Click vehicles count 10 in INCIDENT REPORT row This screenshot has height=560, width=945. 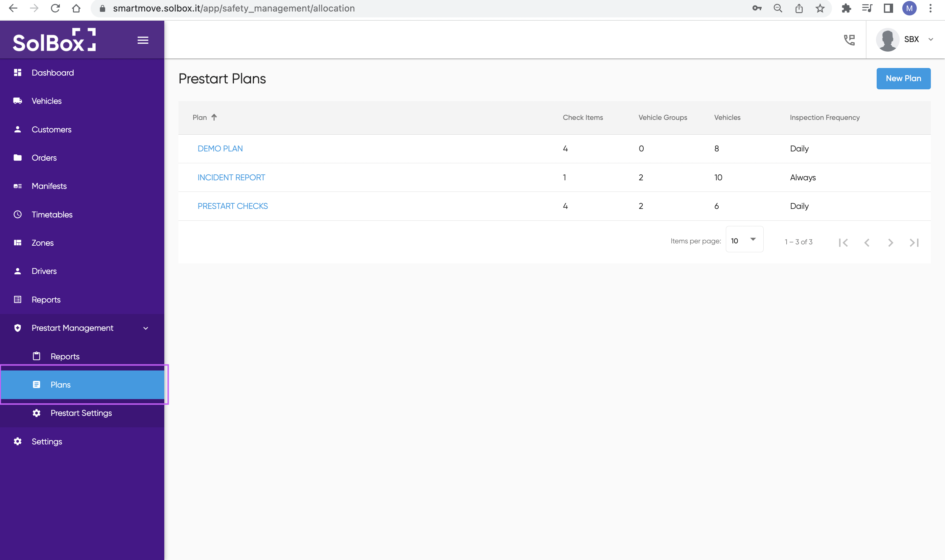(x=718, y=177)
